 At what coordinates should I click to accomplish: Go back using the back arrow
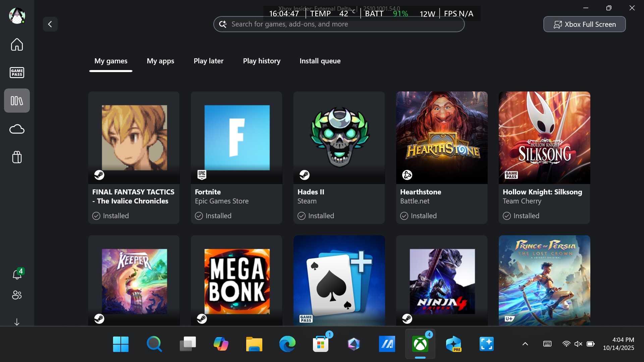pos(50,24)
